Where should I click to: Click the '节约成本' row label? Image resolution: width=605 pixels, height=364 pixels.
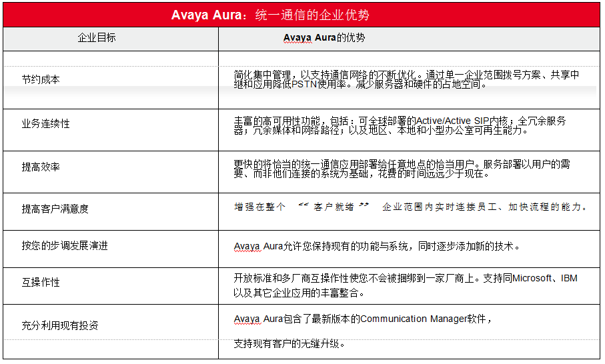(x=41, y=79)
